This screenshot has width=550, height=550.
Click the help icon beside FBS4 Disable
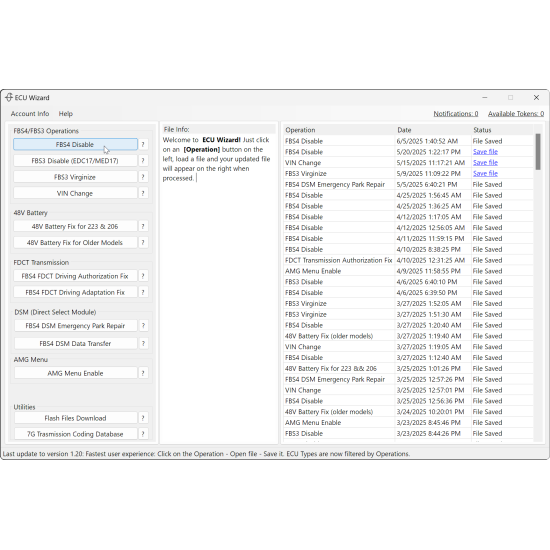click(x=143, y=145)
